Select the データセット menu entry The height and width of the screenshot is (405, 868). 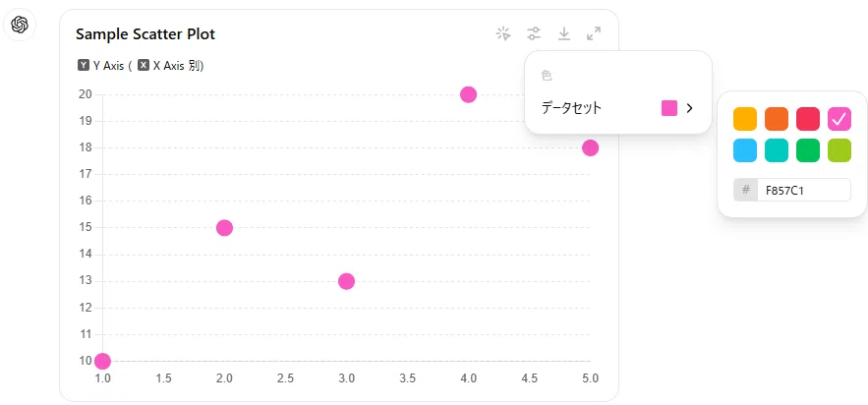(x=617, y=108)
